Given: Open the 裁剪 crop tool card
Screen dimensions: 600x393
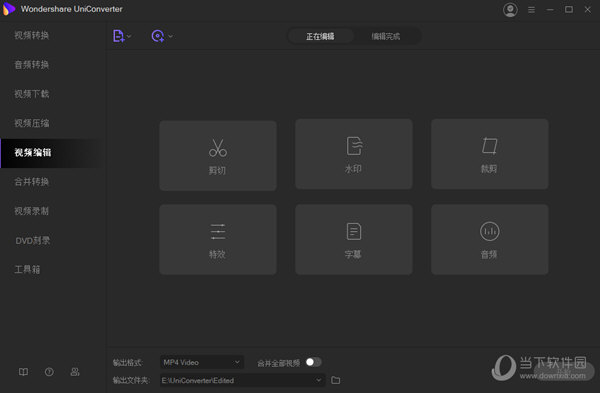Looking at the screenshot, I should tap(489, 154).
